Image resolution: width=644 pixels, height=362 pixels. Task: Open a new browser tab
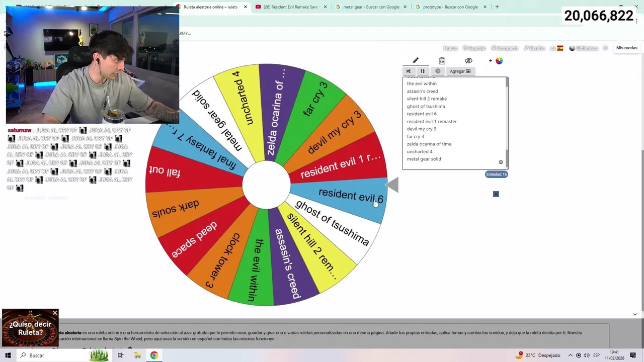click(x=497, y=7)
